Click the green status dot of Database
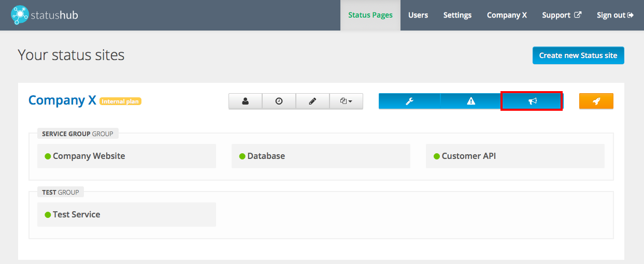Viewport: 644px width, 264px height. click(x=242, y=156)
